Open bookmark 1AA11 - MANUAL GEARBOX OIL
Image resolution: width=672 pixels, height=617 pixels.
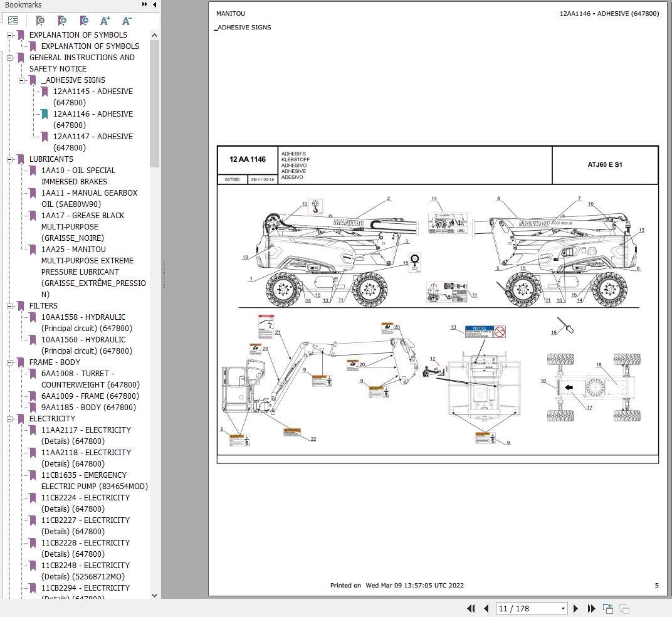(89, 199)
